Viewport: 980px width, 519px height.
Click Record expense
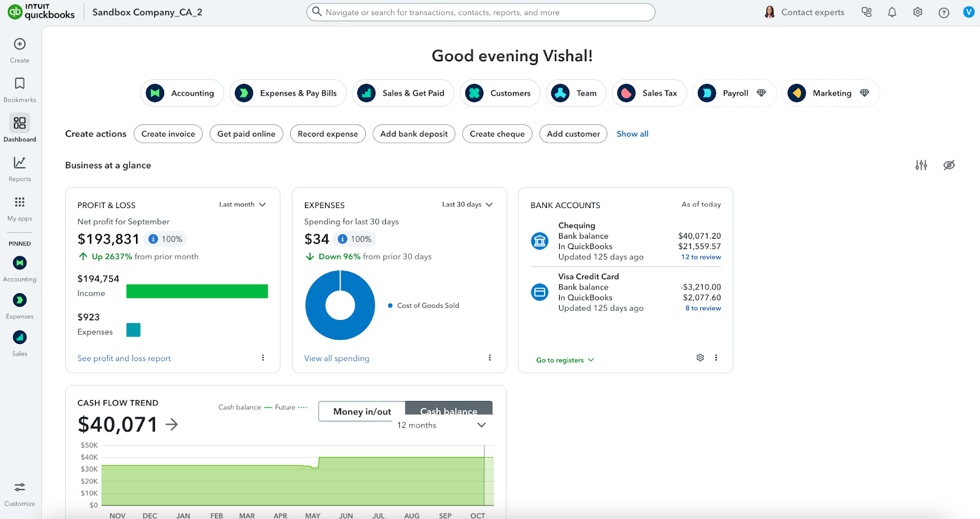click(328, 134)
